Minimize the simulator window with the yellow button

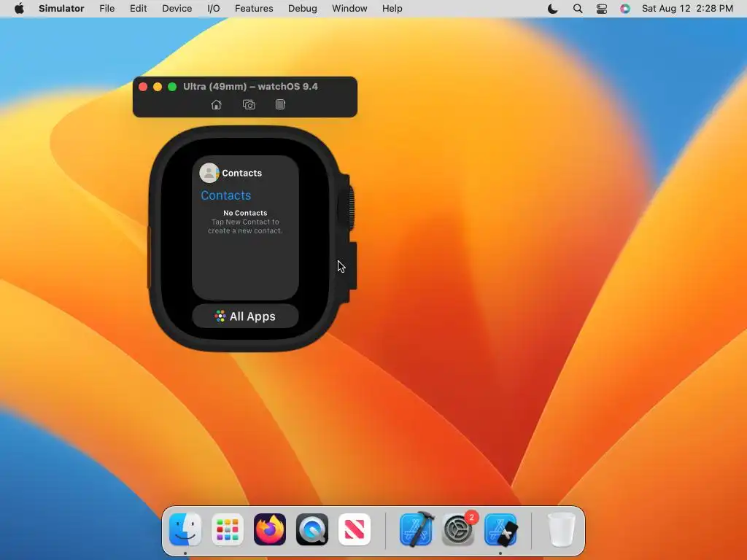pos(158,87)
